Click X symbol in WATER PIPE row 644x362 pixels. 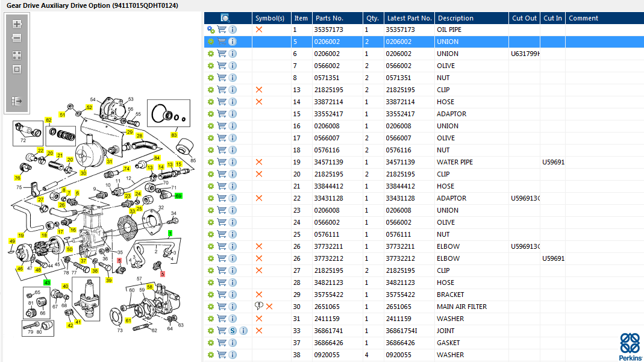(259, 162)
